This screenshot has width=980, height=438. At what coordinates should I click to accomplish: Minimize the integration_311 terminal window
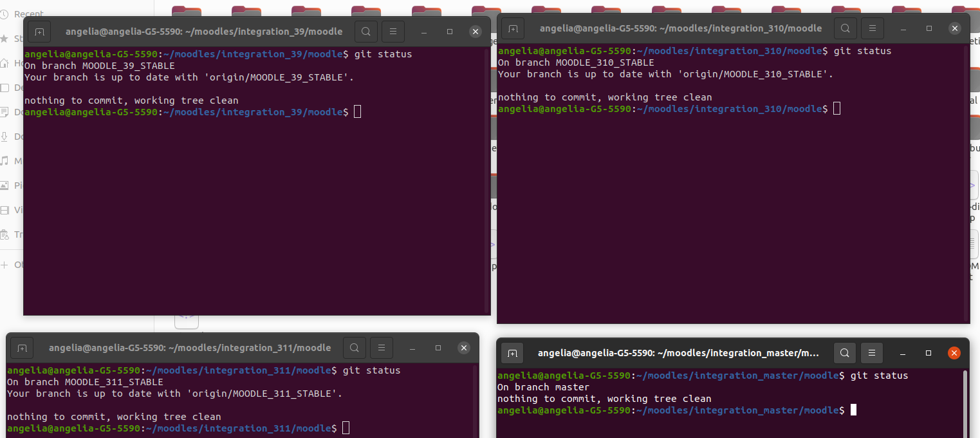click(412, 348)
